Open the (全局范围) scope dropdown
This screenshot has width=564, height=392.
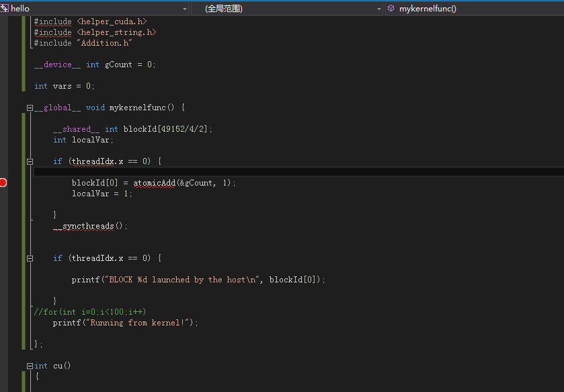376,7
